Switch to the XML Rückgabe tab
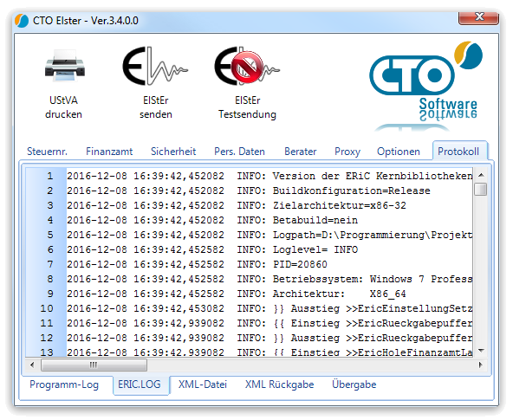The width and height of the screenshot is (513, 420). (x=279, y=384)
